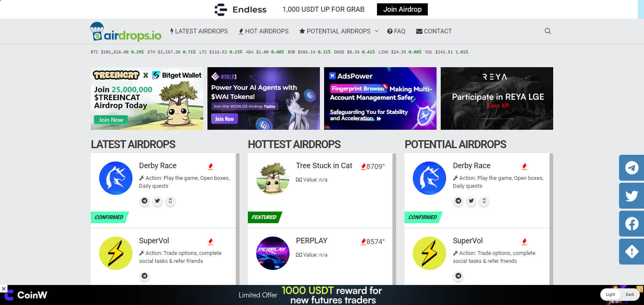Open the search magnifier icon

[548, 31]
